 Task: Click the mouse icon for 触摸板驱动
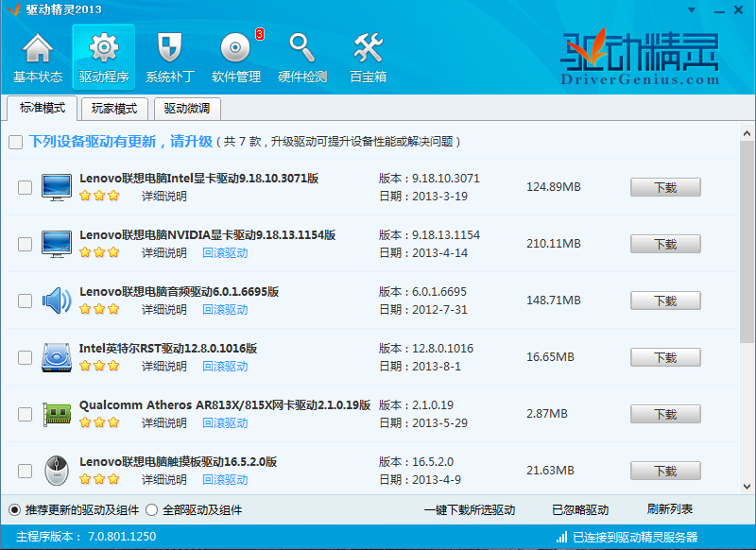click(x=57, y=471)
